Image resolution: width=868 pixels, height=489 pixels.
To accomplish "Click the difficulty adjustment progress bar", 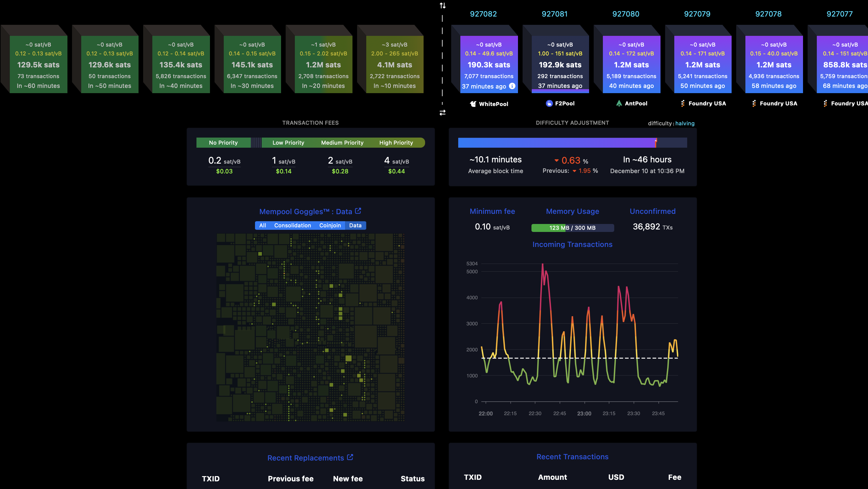I will pos(572,143).
